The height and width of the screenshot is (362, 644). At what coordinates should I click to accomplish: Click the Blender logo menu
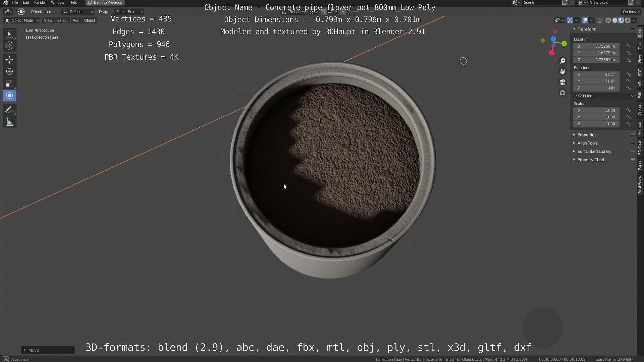[6, 2]
